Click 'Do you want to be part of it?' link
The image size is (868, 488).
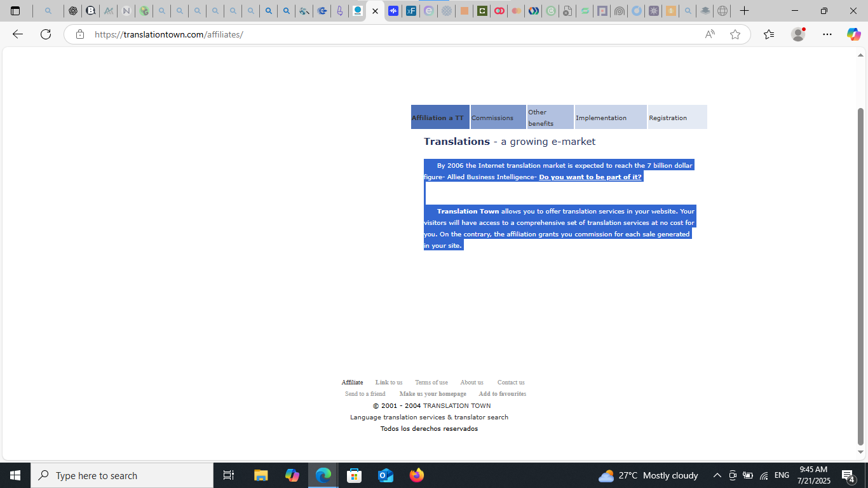590,177
